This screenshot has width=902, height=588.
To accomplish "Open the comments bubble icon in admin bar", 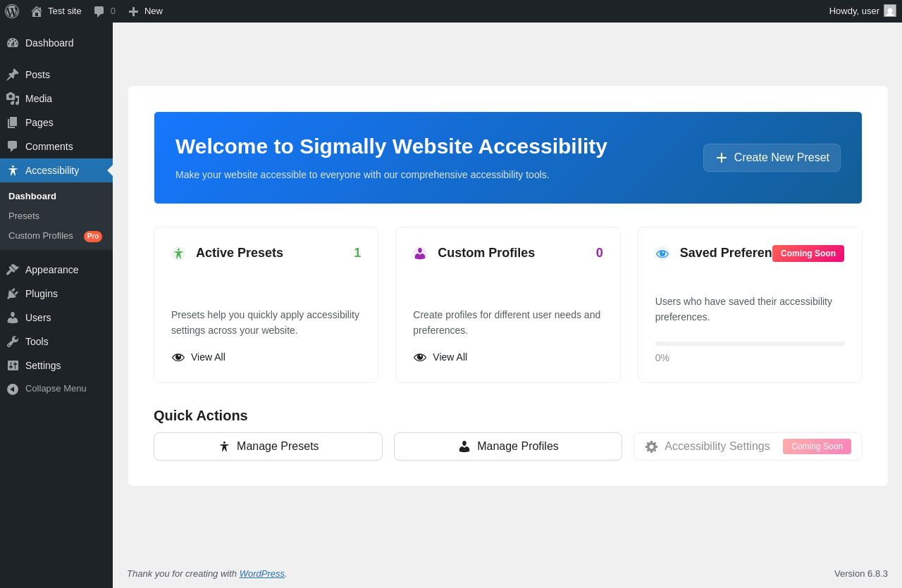I will [99, 11].
